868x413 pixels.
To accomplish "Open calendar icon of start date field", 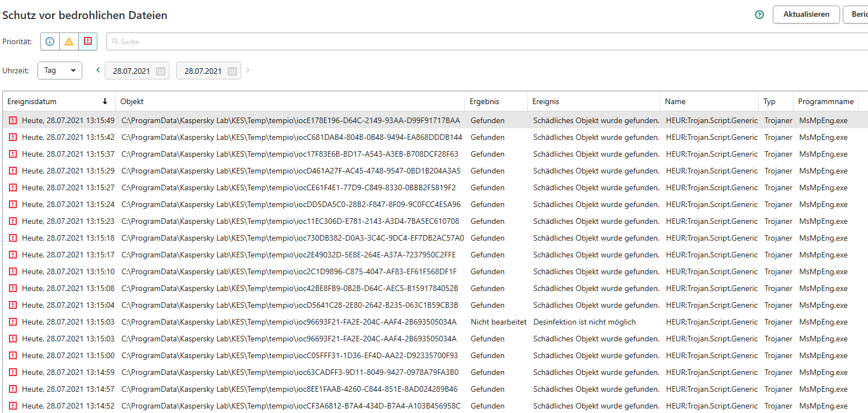I will [x=161, y=71].
